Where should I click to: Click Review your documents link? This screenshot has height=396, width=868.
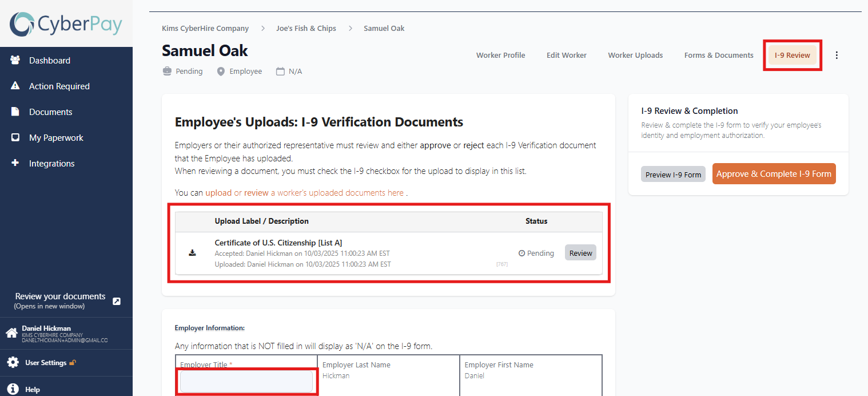pyautogui.click(x=60, y=296)
